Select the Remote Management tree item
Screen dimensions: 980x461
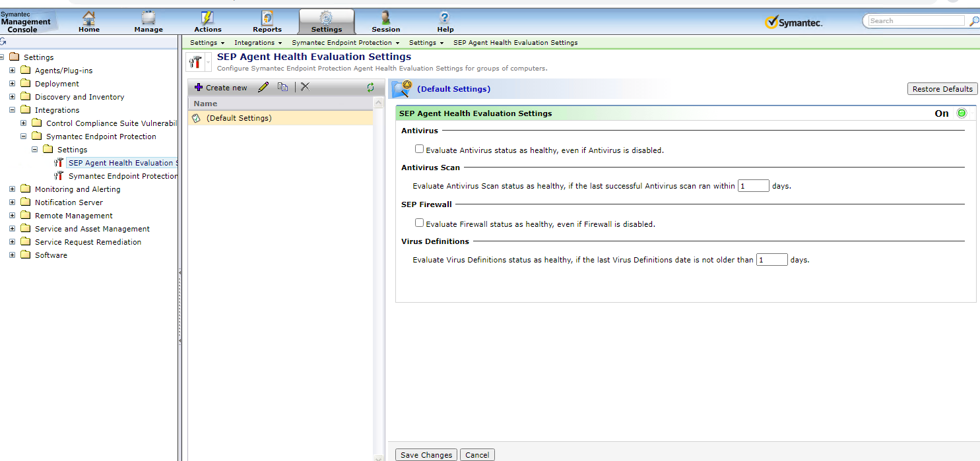click(x=73, y=216)
